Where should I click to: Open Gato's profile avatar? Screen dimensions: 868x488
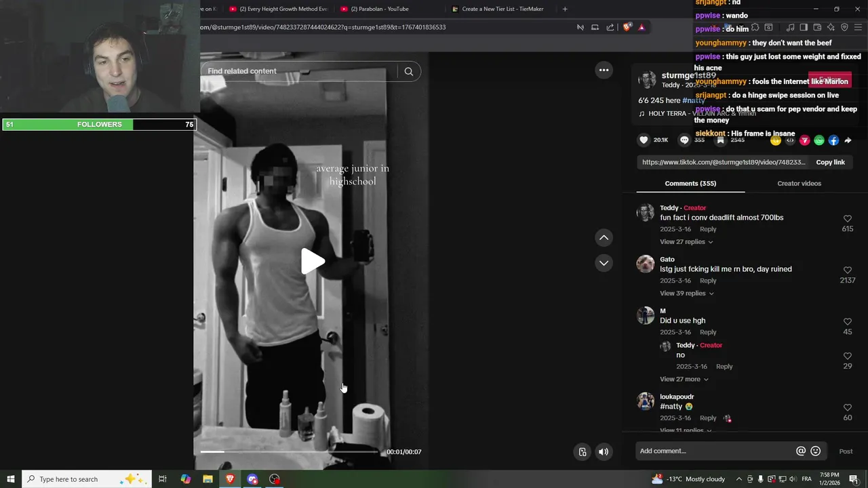tap(646, 264)
